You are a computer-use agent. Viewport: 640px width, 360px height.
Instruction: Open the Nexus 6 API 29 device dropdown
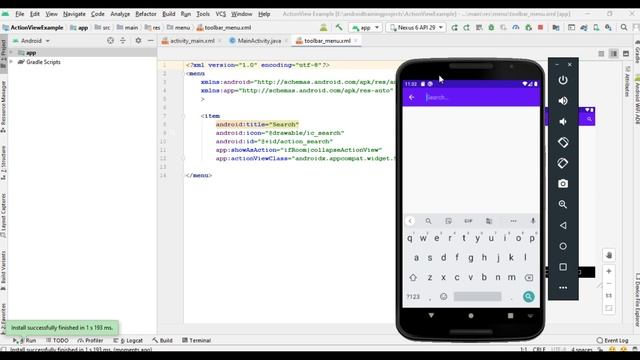pyautogui.click(x=416, y=28)
